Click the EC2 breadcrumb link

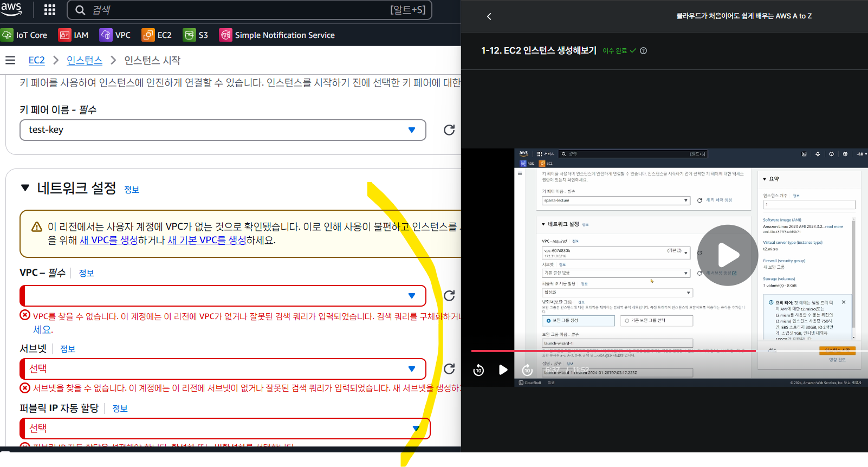(x=37, y=60)
